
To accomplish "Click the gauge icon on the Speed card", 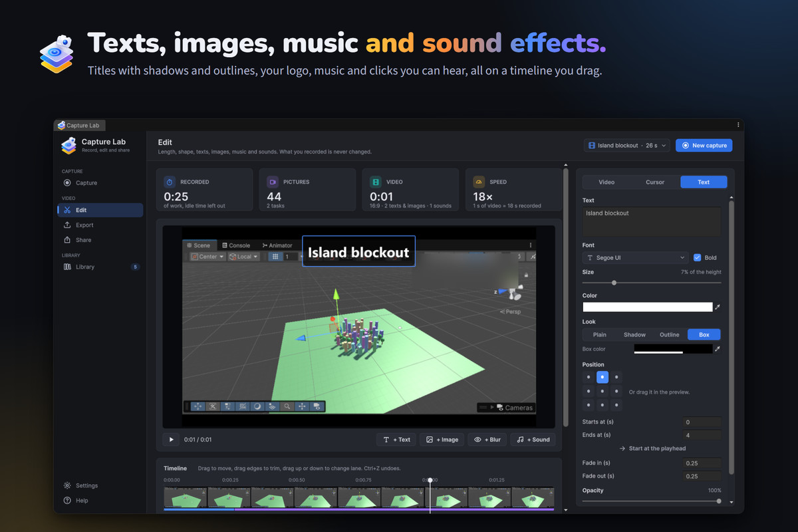I will click(479, 182).
